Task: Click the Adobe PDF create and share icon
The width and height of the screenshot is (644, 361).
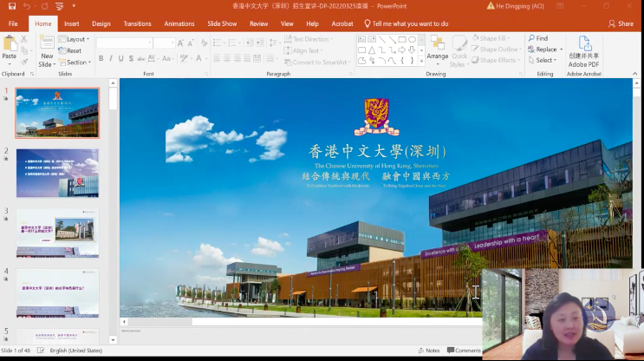Action: point(583,43)
